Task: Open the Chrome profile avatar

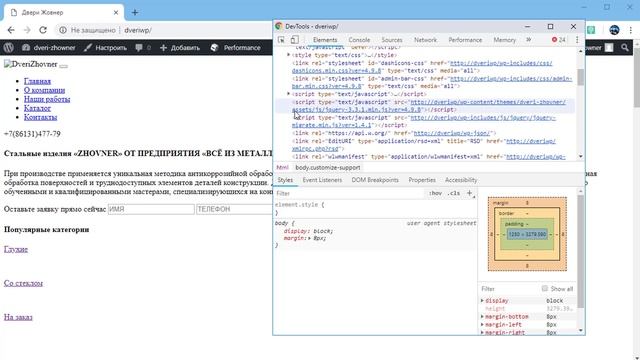Action: pos(614,30)
